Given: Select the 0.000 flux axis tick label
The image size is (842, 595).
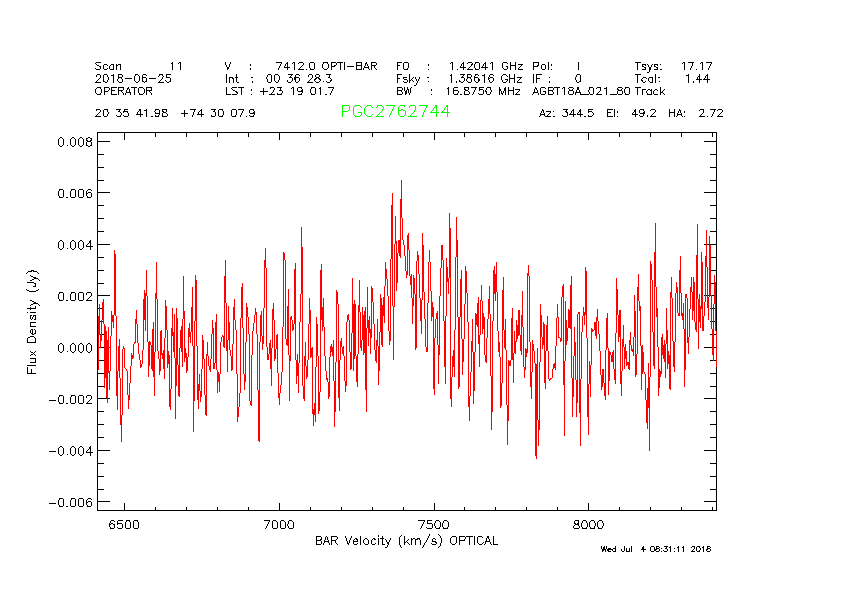Looking at the screenshot, I should [x=72, y=348].
